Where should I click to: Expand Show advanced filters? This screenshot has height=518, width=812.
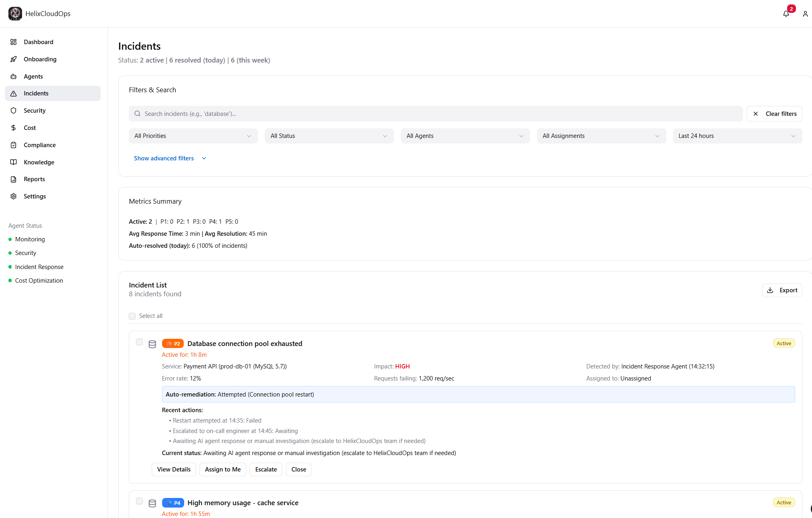(x=170, y=158)
